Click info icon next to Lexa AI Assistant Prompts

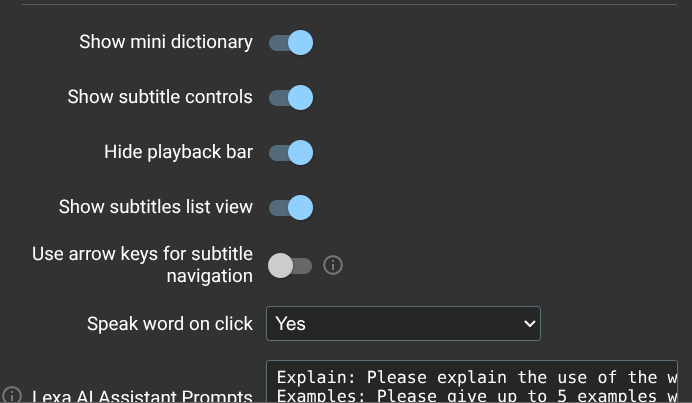12,395
